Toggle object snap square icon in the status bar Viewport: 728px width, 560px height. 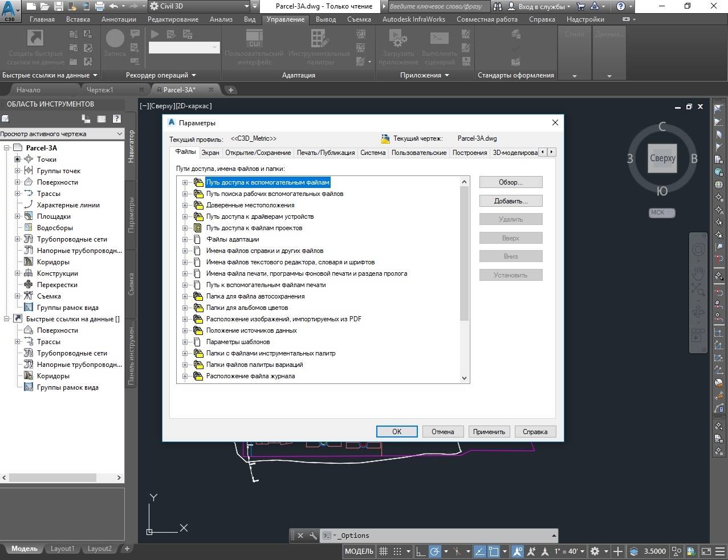click(494, 551)
